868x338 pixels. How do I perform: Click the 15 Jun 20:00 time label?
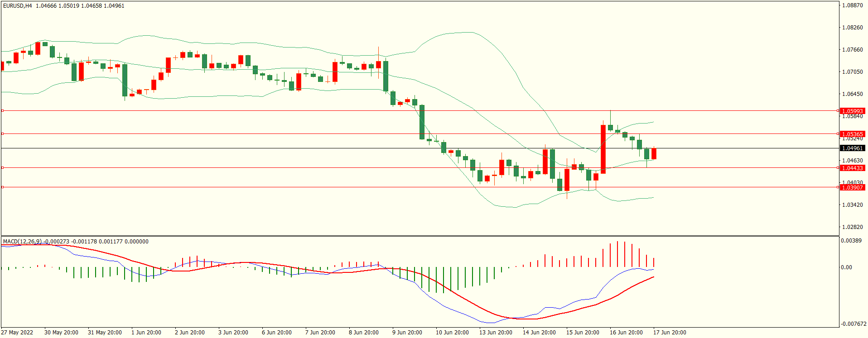click(583, 333)
